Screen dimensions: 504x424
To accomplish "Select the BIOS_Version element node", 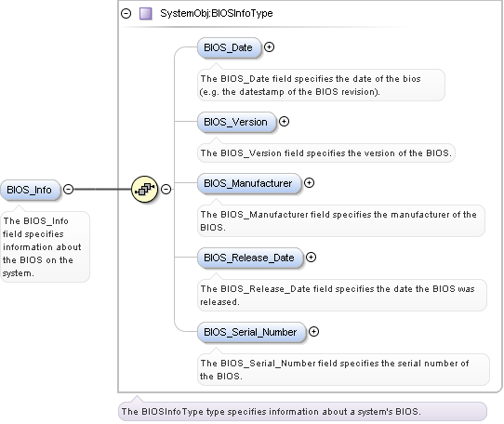I will coord(236,122).
